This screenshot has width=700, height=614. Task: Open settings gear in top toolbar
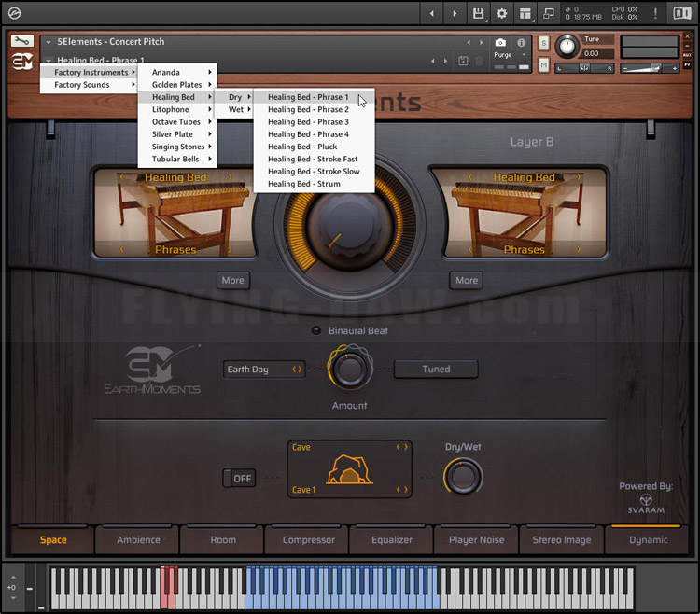502,14
